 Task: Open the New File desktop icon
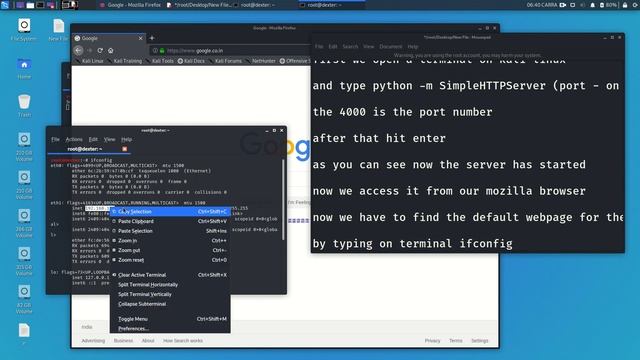(x=58, y=30)
